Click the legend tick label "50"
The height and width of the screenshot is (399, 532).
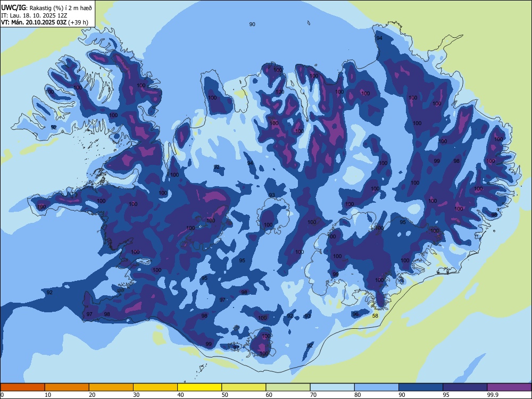click(x=225, y=395)
